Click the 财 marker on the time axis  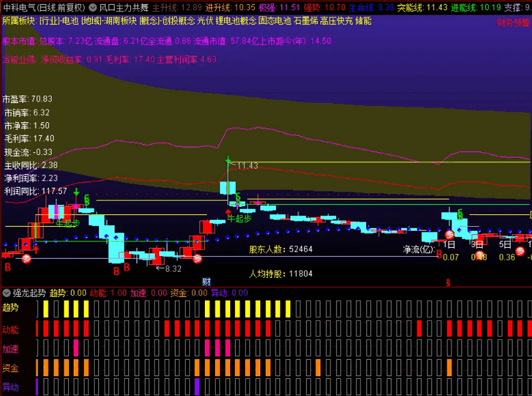(x=206, y=282)
